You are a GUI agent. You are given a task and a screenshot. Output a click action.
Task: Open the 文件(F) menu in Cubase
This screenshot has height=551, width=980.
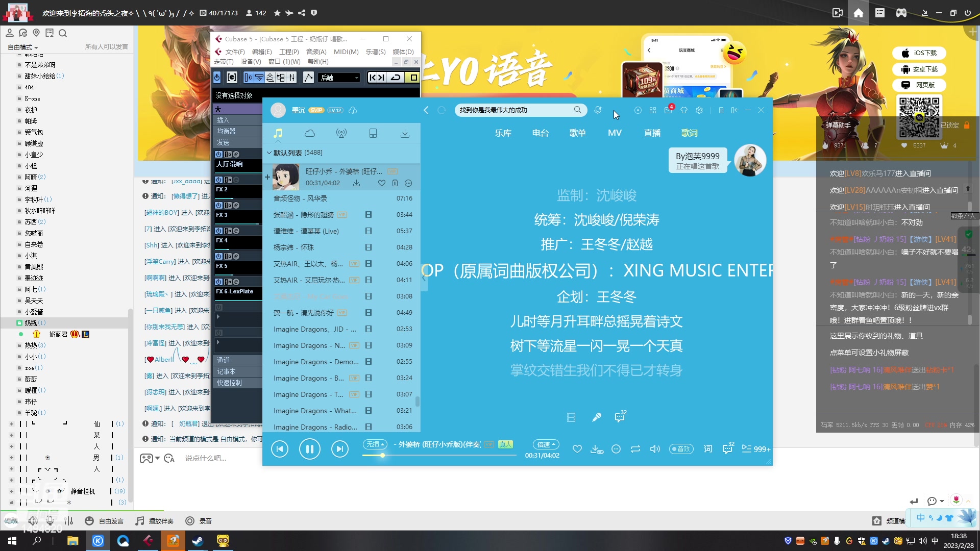click(x=235, y=52)
